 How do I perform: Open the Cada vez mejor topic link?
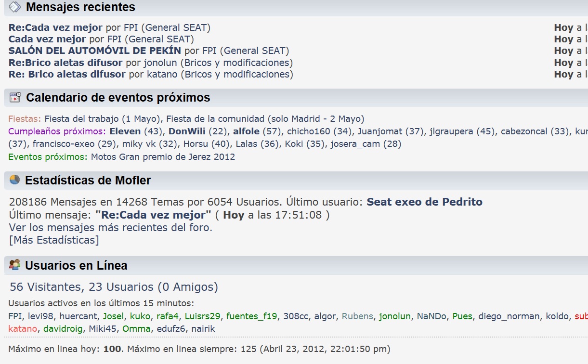coord(47,39)
